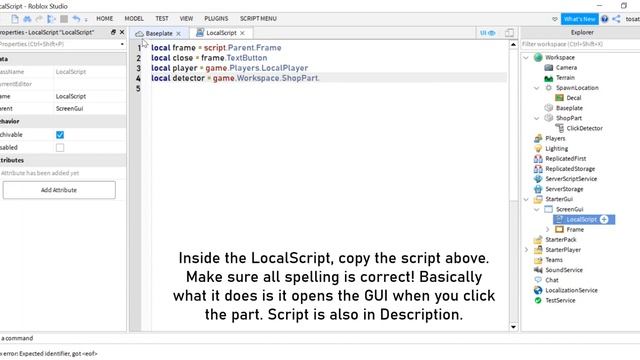Image resolution: width=640 pixels, height=360 pixels.
Task: Select the ClickDetector icon under ShopPart
Action: pyautogui.click(x=559, y=128)
